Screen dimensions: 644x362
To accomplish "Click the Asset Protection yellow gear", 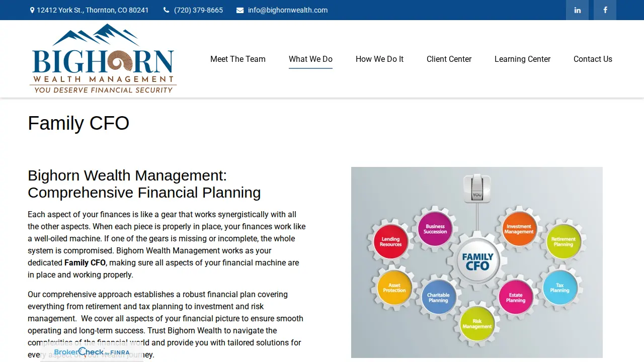I will tap(394, 288).
